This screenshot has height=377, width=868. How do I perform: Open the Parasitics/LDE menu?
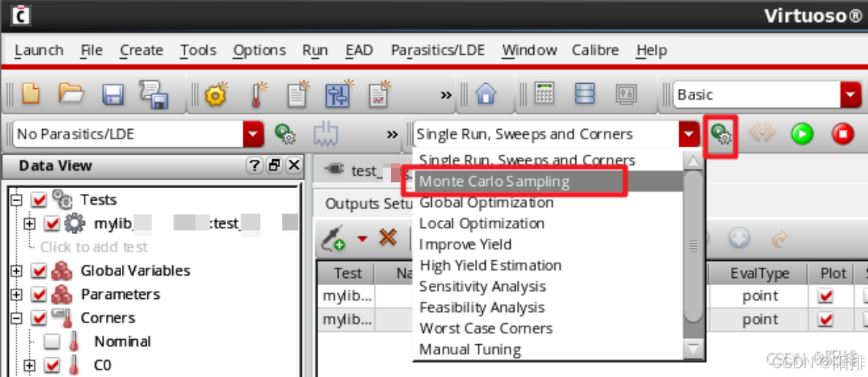point(438,50)
